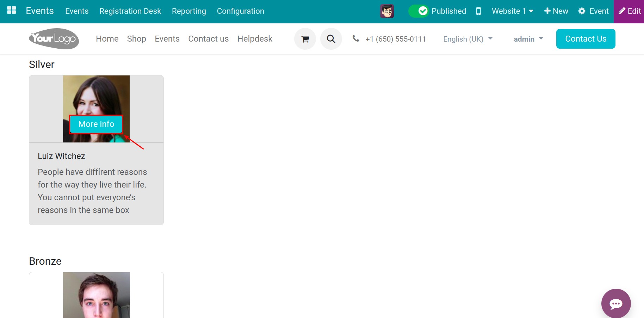Click the Bronze section heading

[x=45, y=261]
